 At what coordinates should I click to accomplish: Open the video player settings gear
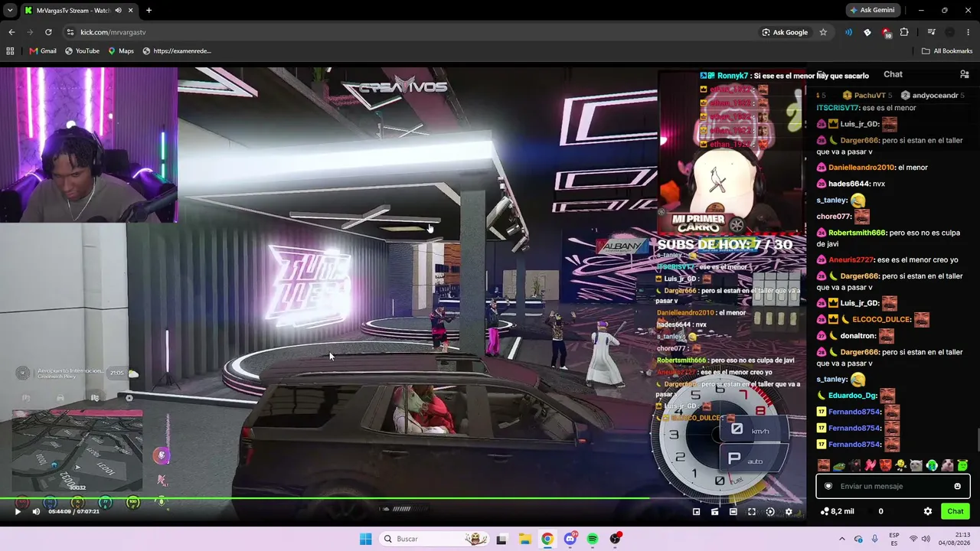(789, 512)
